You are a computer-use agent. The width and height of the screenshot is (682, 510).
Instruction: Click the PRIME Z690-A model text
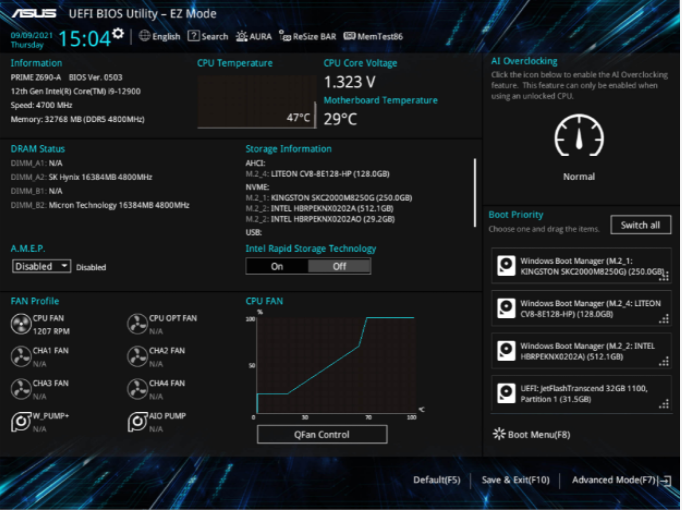[36, 77]
